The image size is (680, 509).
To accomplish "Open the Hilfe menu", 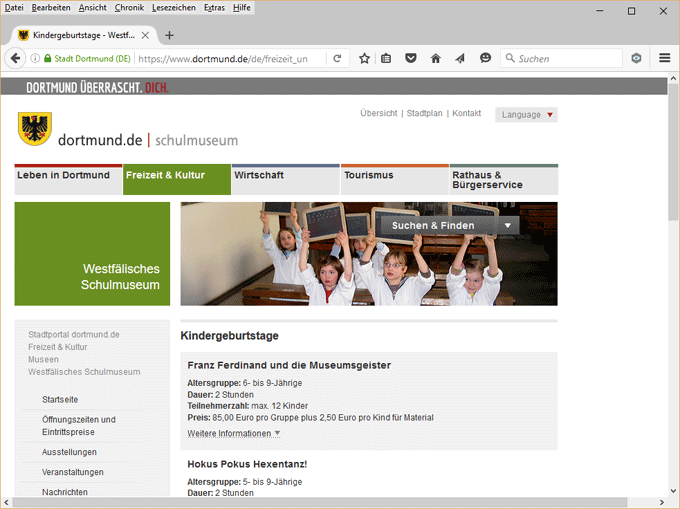I will click(242, 7).
